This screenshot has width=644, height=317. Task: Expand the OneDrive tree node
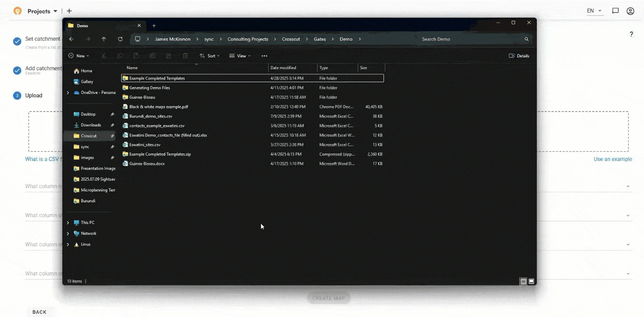(x=68, y=93)
